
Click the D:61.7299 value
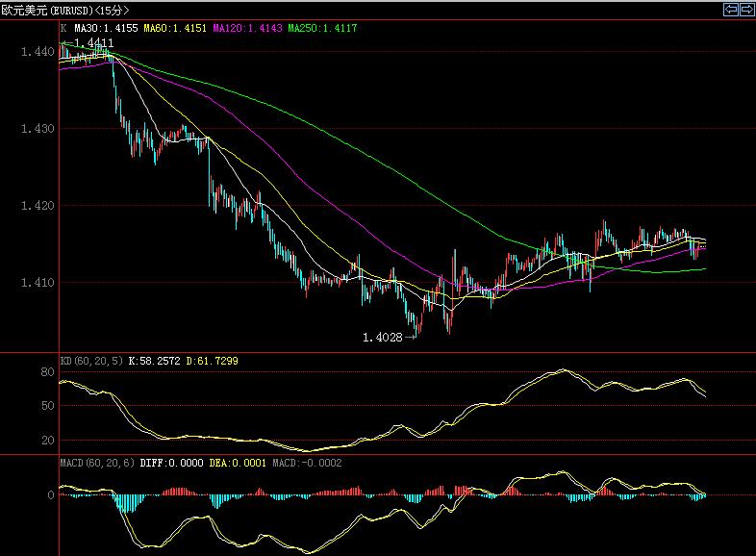pyautogui.click(x=213, y=361)
